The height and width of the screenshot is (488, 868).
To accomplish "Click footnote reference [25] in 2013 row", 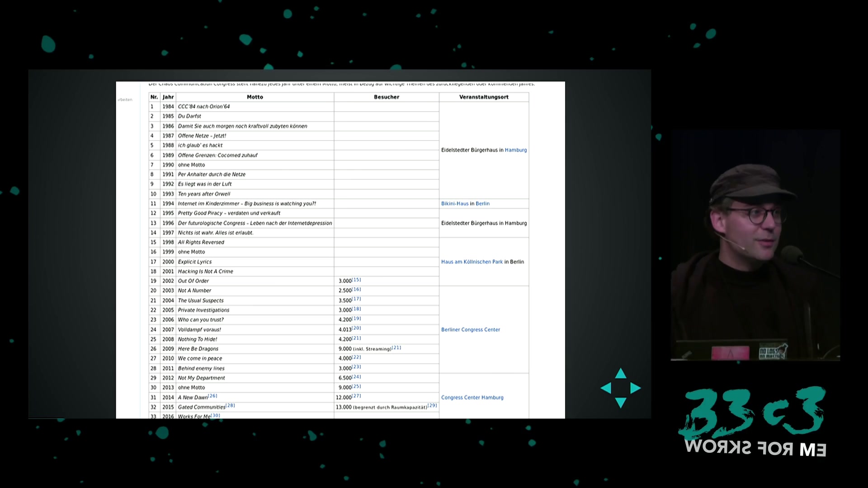I will 357,386.
